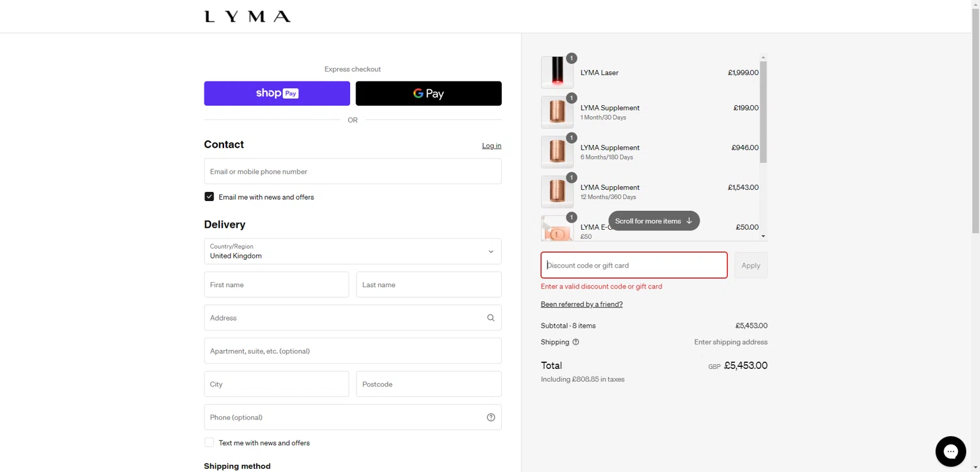Click the order list scrollbar thumb
Viewport: 980px width, 472px height.
(763, 112)
